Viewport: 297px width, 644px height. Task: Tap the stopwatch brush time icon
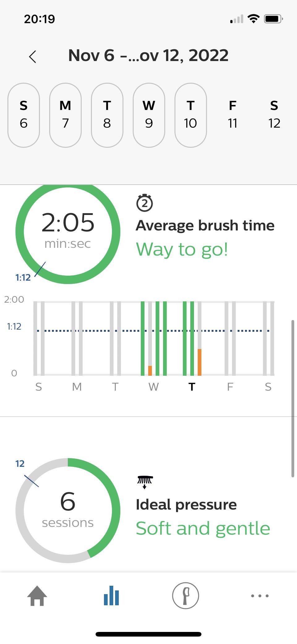[144, 203]
